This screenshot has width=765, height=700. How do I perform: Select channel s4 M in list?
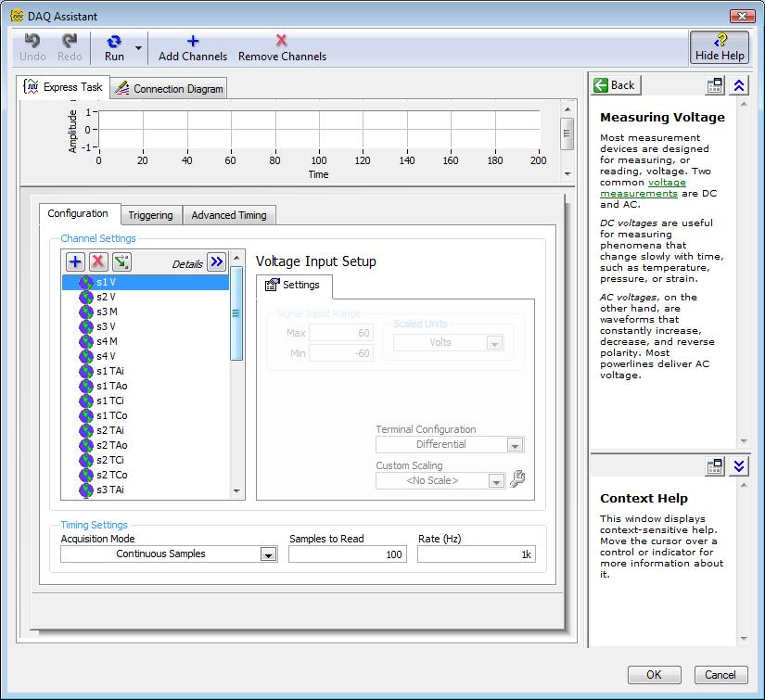pos(145,341)
